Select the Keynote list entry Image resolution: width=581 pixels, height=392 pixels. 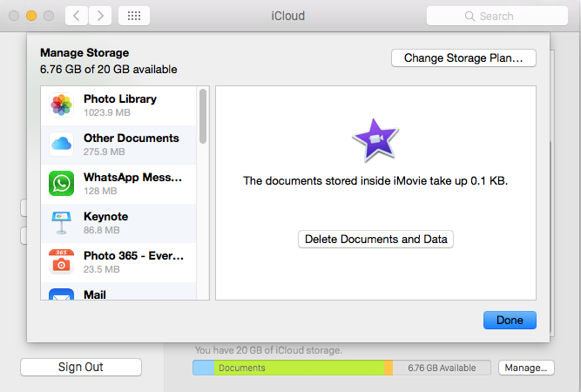[118, 223]
